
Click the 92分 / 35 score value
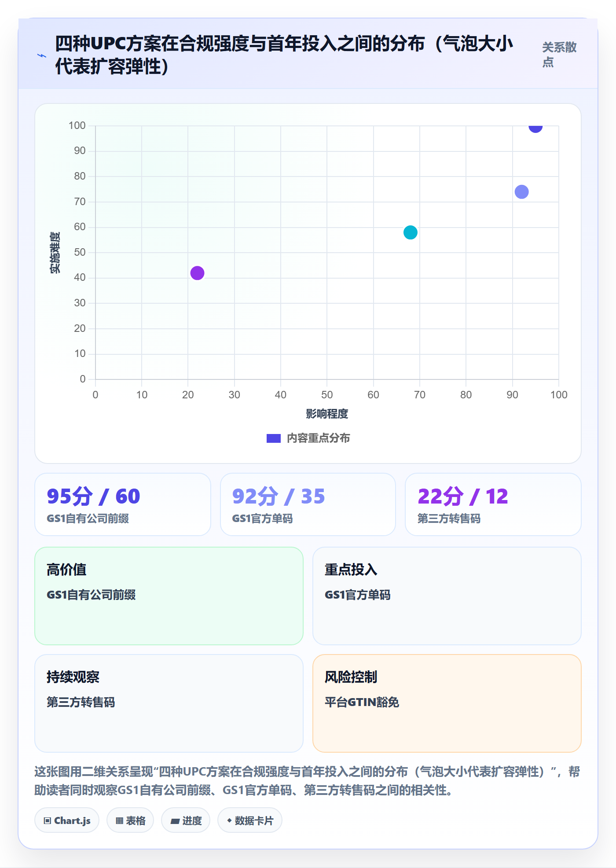point(279,497)
